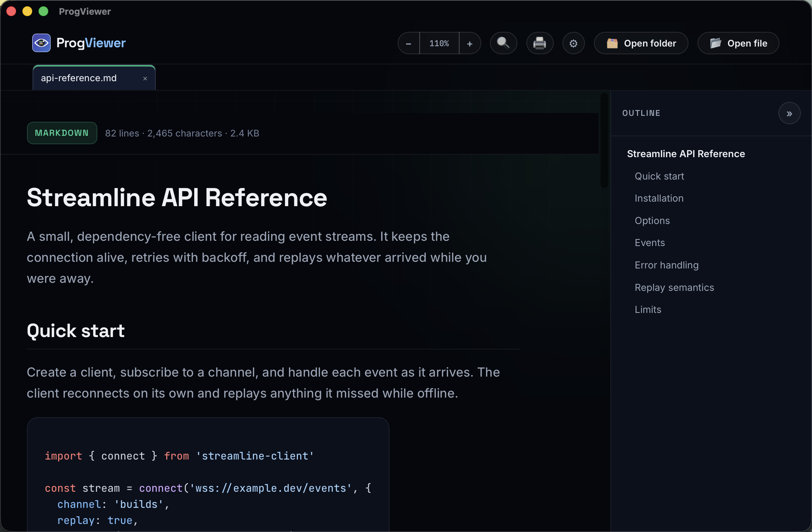Viewport: 812px width, 532px height.
Task: Click the 'Quick start' section heading
Action: pyautogui.click(x=76, y=331)
